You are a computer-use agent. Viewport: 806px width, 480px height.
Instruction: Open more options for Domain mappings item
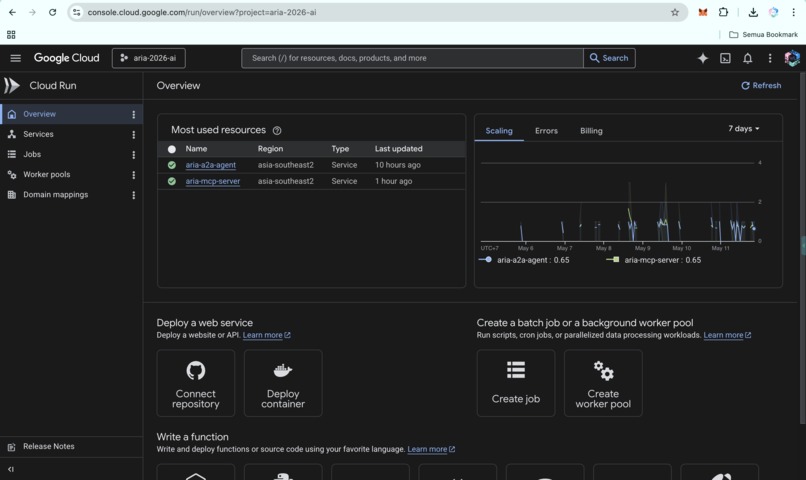pos(134,195)
